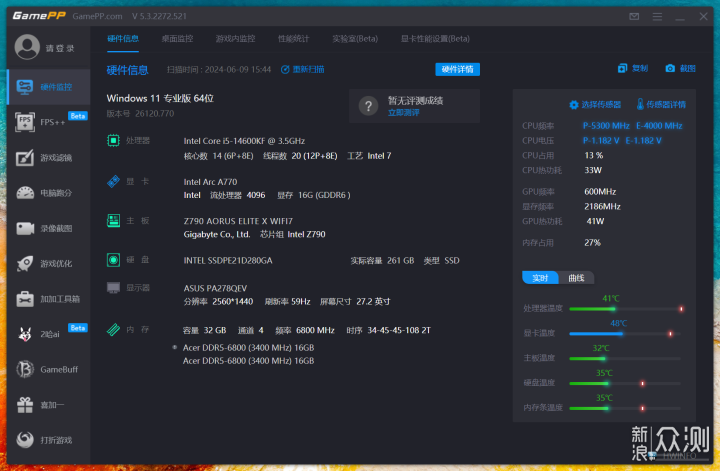Open 加加工具箱 toolbox icon
Image resolution: width=720 pixels, height=471 pixels.
pos(25,299)
